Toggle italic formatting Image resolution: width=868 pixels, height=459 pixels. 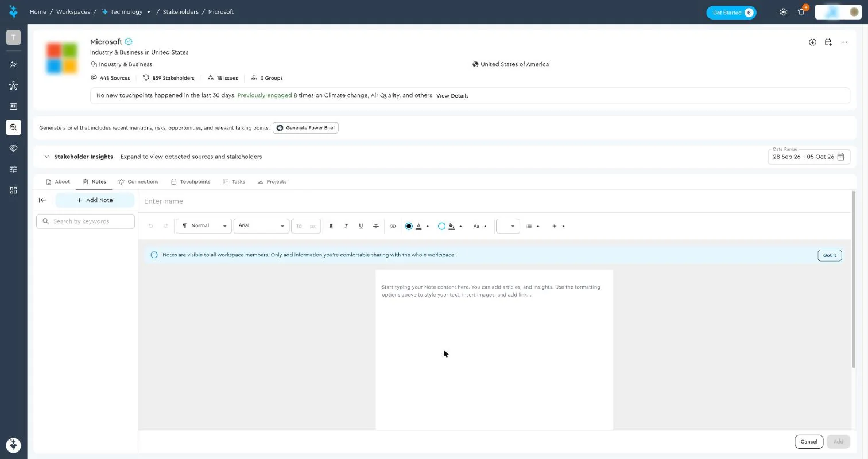tap(346, 226)
